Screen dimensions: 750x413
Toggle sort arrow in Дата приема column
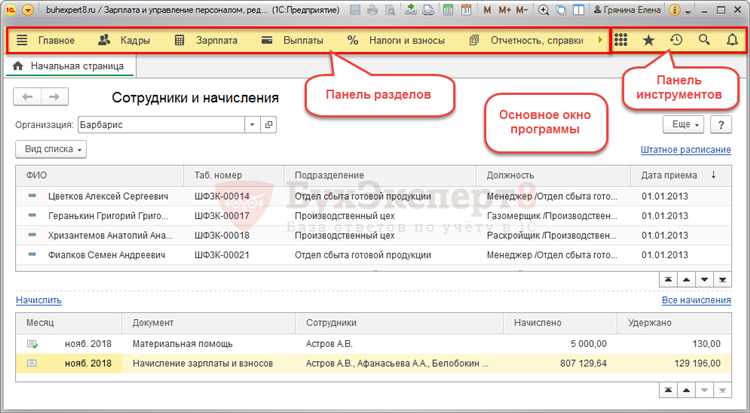click(x=713, y=175)
